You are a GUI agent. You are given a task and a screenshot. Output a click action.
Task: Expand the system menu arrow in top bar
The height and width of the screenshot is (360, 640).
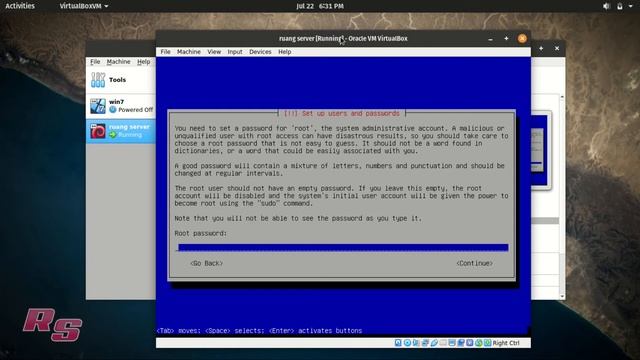point(631,6)
